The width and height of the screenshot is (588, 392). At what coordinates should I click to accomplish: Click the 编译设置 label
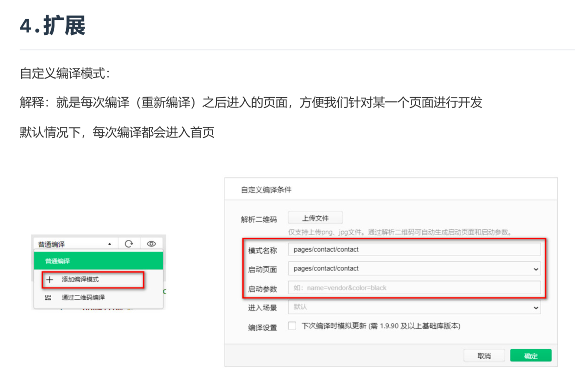click(x=263, y=327)
